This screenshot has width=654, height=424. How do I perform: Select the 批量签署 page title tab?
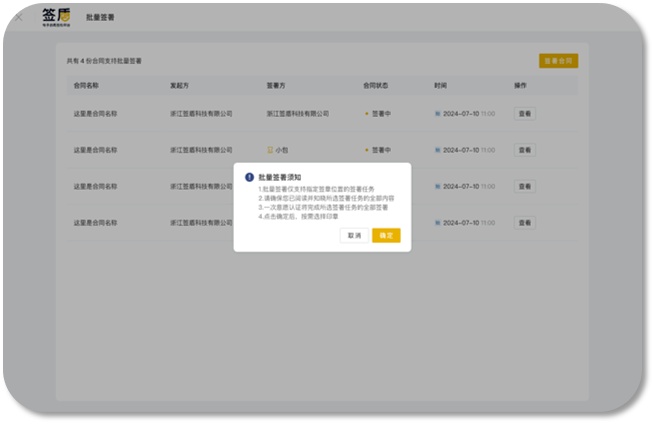(112, 18)
